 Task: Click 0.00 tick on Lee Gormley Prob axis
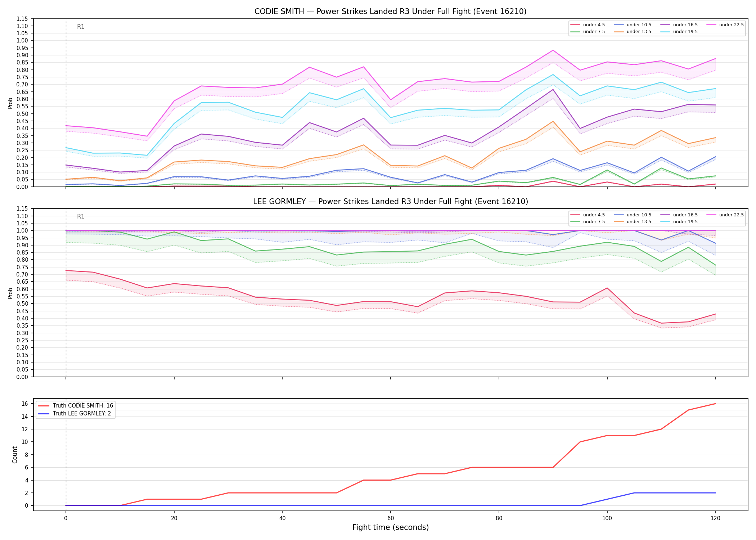[x=22, y=377]
